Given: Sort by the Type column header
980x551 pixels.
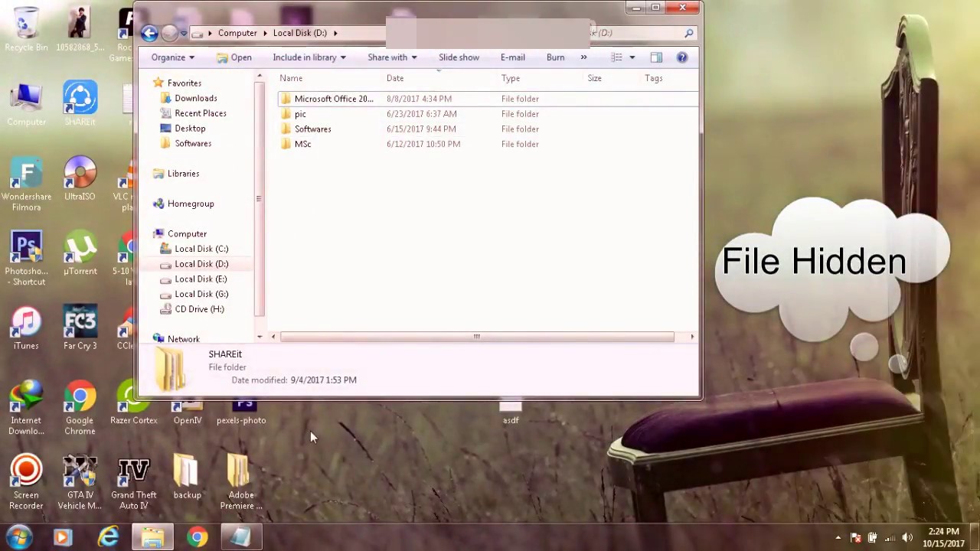Looking at the screenshot, I should (x=511, y=78).
